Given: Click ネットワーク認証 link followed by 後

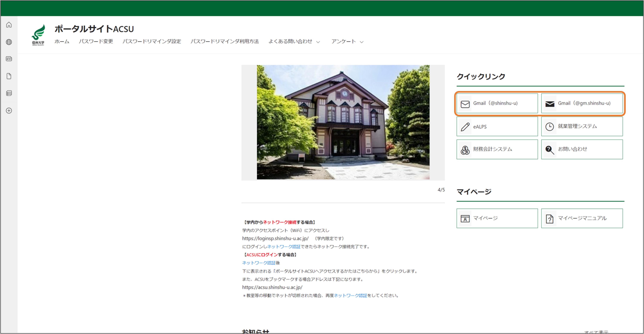Looking at the screenshot, I should (258, 263).
